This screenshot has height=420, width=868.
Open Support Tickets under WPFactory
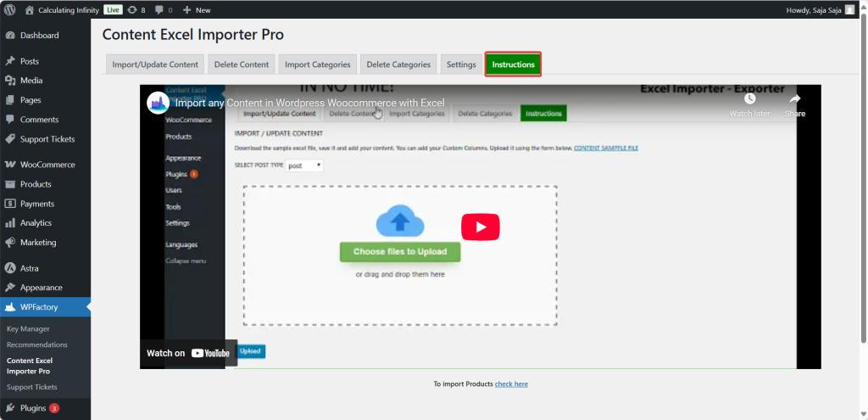[x=31, y=387]
